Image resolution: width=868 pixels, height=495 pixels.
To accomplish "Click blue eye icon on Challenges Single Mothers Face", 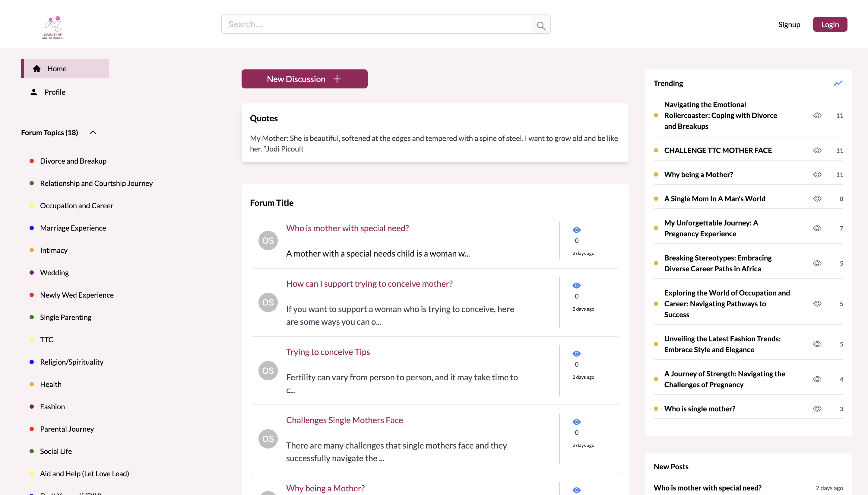I will pyautogui.click(x=577, y=422).
